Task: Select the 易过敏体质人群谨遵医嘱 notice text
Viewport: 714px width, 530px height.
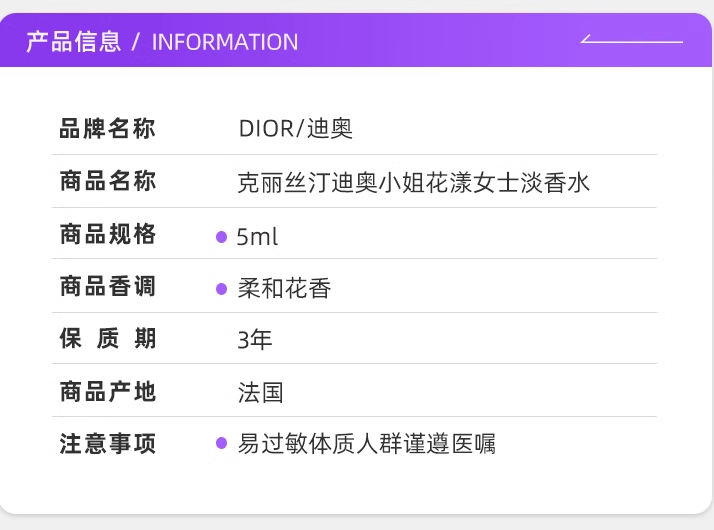Action: click(367, 444)
